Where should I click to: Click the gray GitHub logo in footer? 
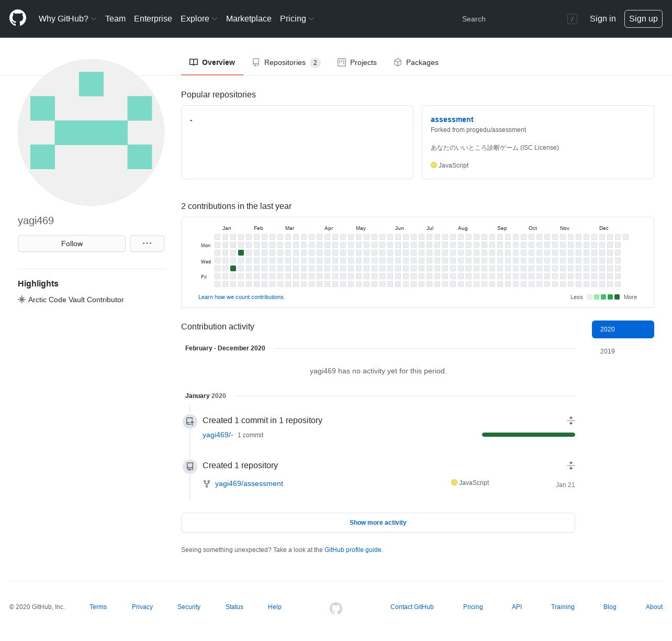[x=336, y=608]
